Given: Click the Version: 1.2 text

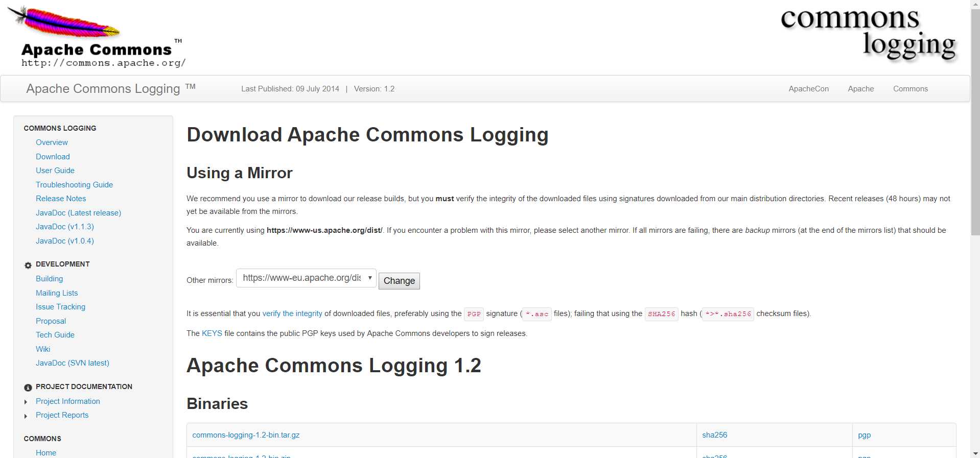Looking at the screenshot, I should tap(374, 89).
